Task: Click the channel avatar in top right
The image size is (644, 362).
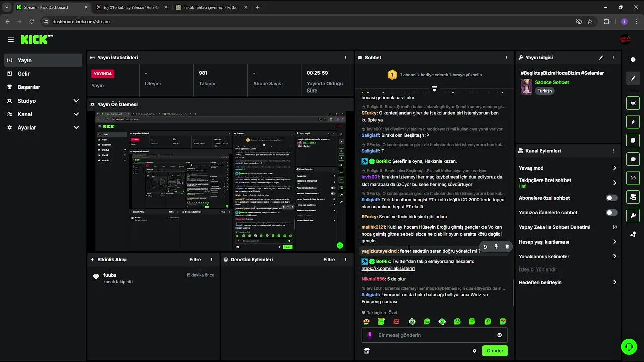Action: (x=625, y=40)
